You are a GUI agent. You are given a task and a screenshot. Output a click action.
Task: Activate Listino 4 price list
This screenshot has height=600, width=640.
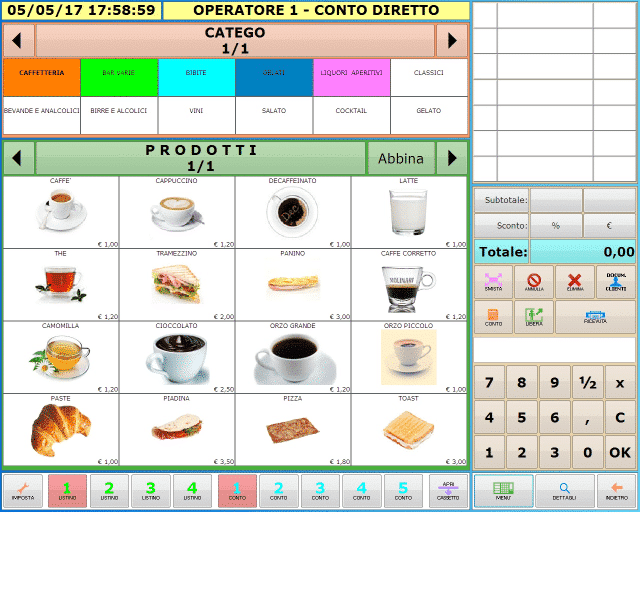click(x=192, y=490)
